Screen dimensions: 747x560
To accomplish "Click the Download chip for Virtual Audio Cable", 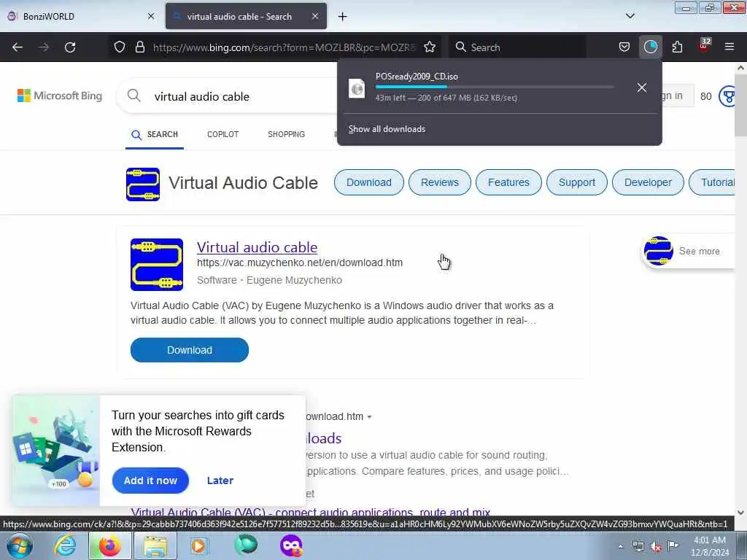I will pyautogui.click(x=368, y=182).
